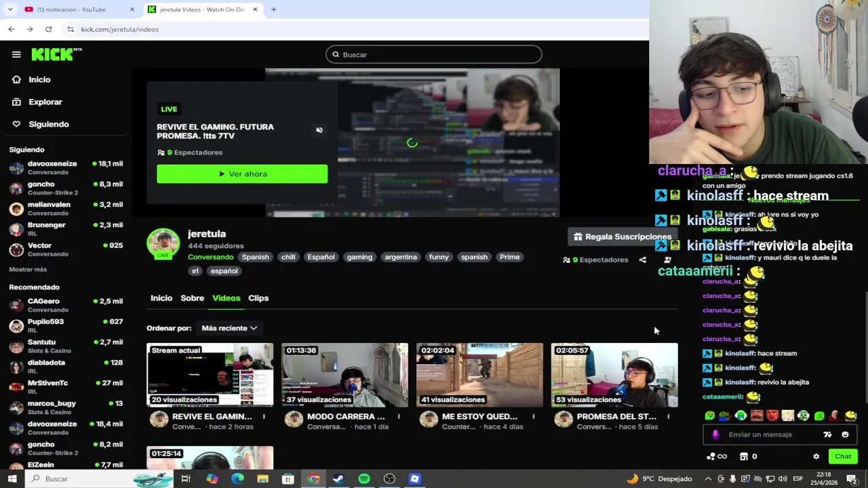Select the irl tag
The width and height of the screenshot is (868, 488).
[x=195, y=271]
